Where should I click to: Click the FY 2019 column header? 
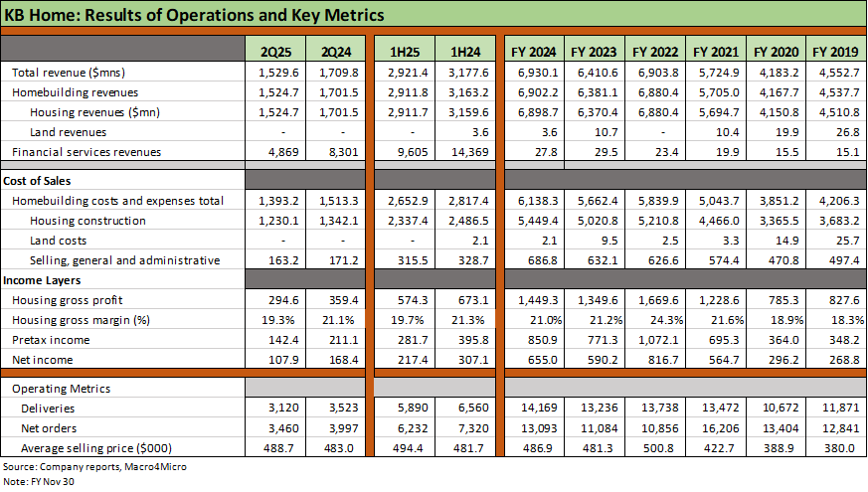[835, 52]
